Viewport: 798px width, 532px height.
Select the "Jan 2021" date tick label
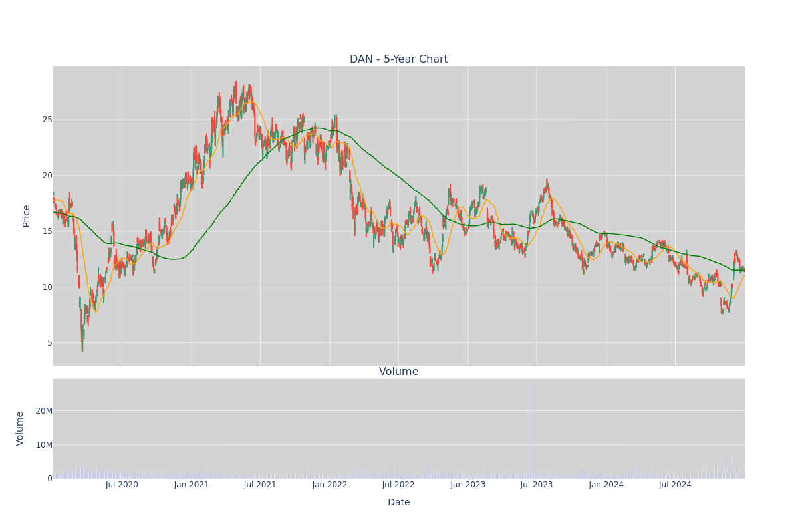(192, 485)
